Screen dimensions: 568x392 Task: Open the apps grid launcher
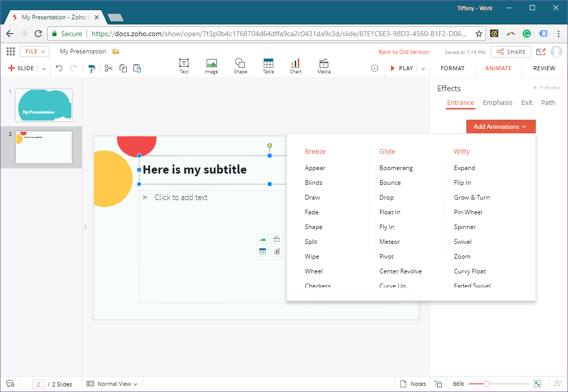[x=11, y=51]
